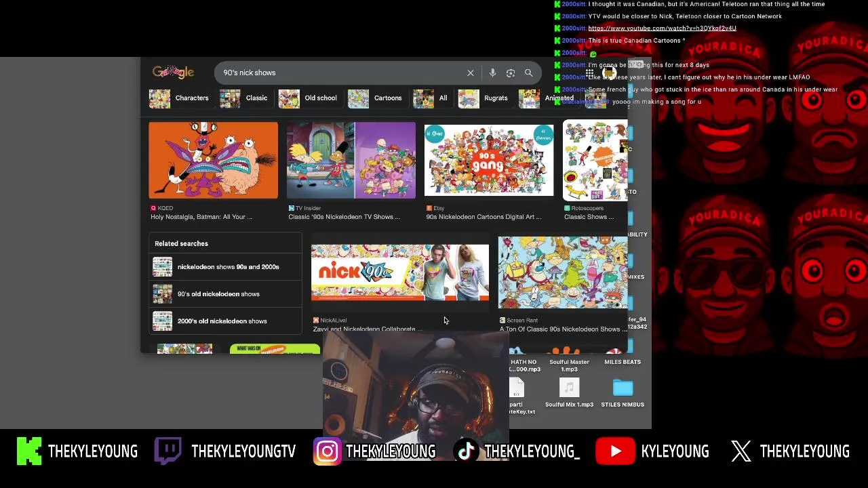Image resolution: width=868 pixels, height=488 pixels.
Task: Open the Screen Rant cartoon collage image
Action: pos(563,272)
